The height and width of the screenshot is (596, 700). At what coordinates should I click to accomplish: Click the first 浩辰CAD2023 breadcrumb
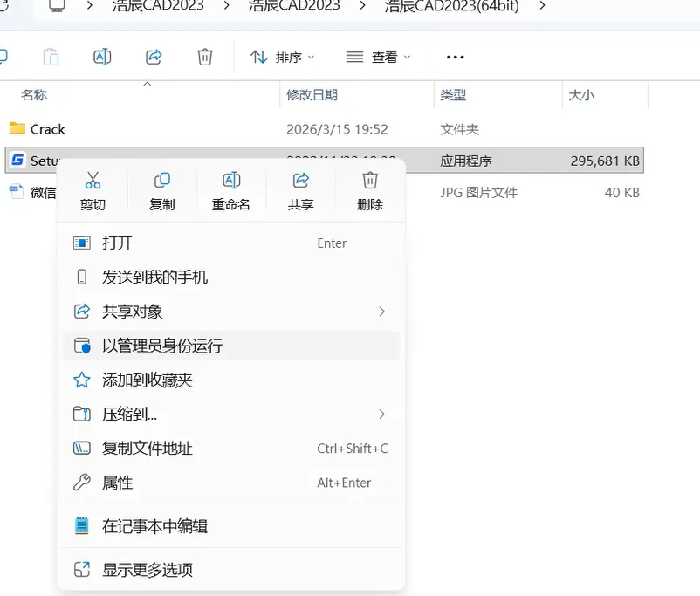coord(158,5)
